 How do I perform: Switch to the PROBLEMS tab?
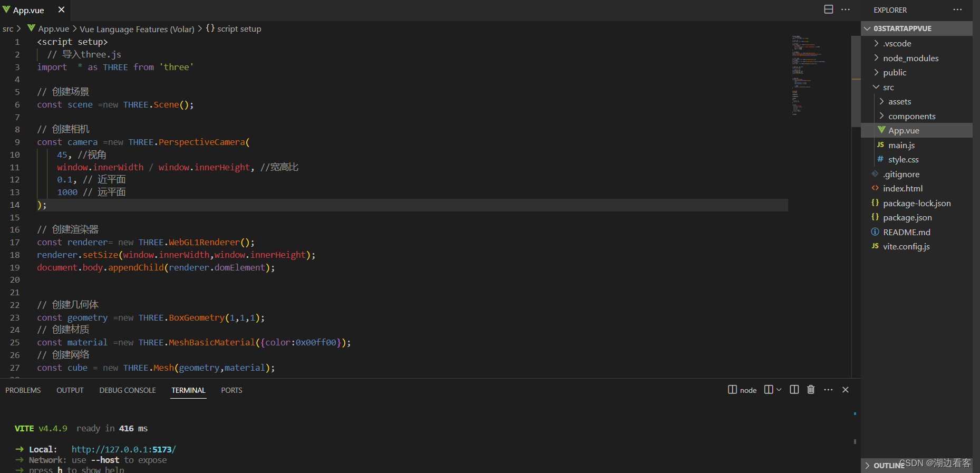point(23,390)
